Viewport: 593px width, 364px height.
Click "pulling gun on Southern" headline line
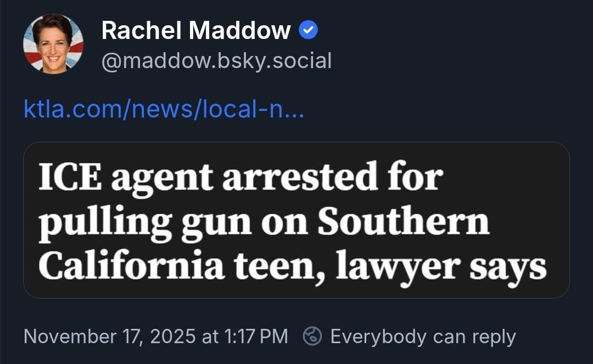click(264, 222)
